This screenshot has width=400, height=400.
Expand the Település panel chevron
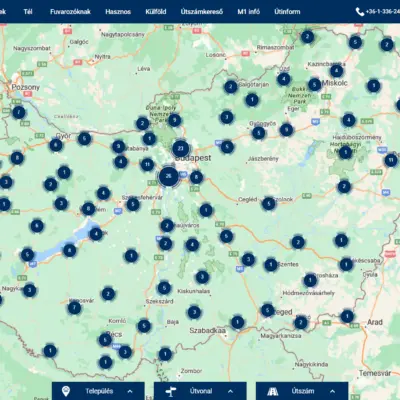(130, 392)
